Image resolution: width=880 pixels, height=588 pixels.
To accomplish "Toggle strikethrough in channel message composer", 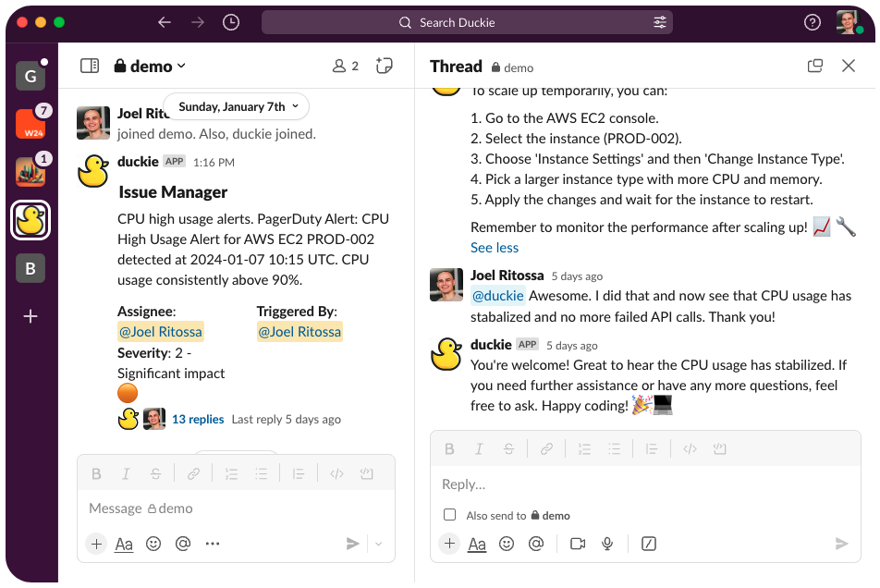I will (155, 474).
